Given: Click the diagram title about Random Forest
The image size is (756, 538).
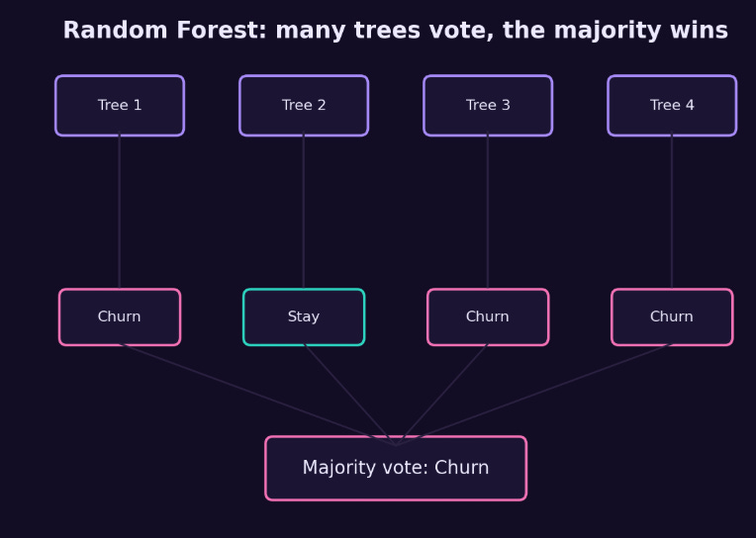Looking at the screenshot, I should (x=396, y=31).
